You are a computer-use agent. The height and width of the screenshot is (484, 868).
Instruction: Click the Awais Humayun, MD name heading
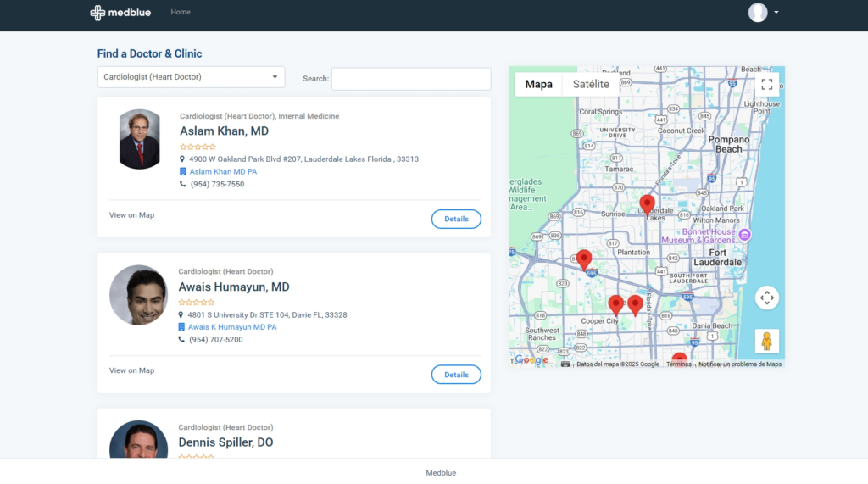[234, 287]
